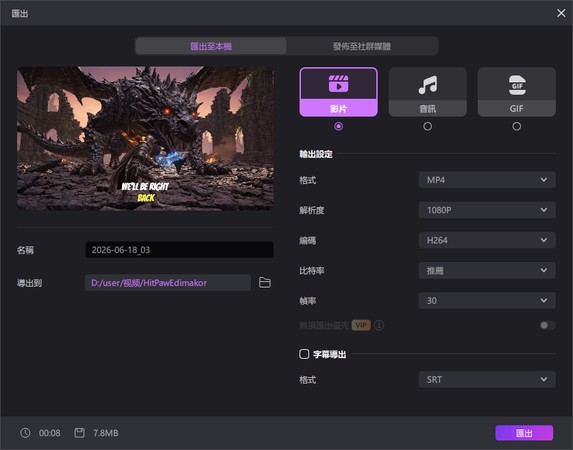Select the GIF export card
The height and width of the screenshot is (450, 573).
pyautogui.click(x=516, y=92)
